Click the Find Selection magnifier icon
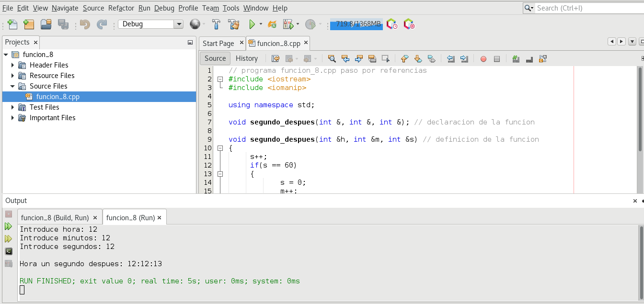The width and height of the screenshot is (644, 304). [332, 59]
